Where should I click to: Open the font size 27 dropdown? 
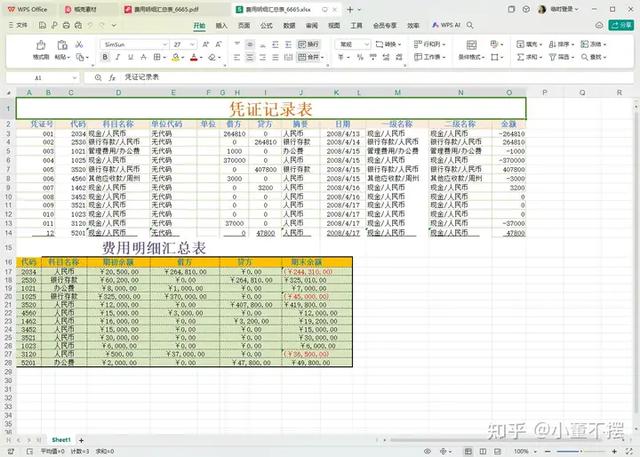(x=192, y=44)
